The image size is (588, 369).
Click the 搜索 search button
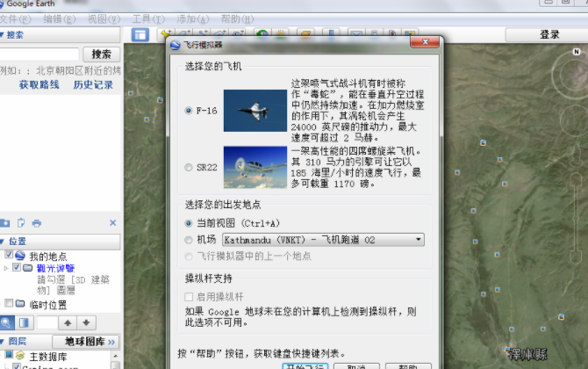[x=101, y=54]
